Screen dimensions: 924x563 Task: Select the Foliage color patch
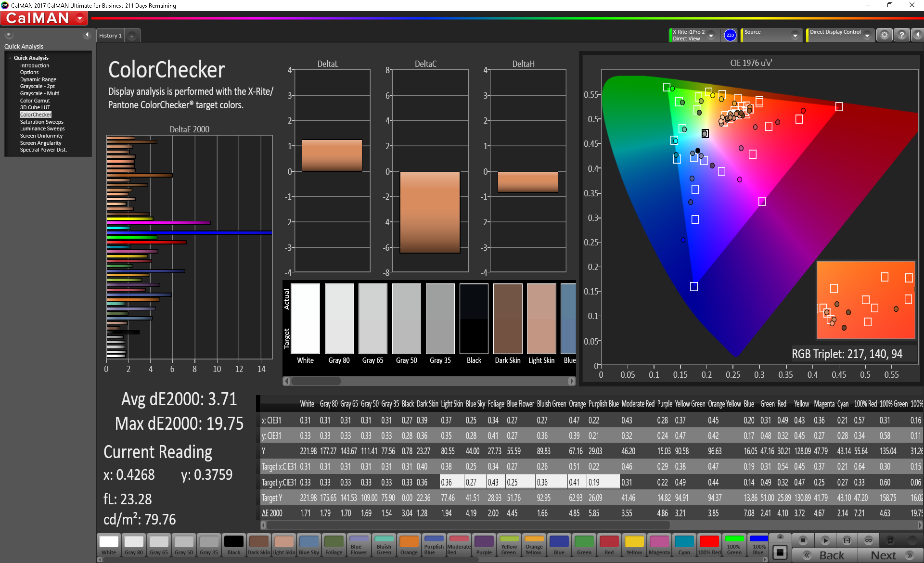[x=334, y=545]
